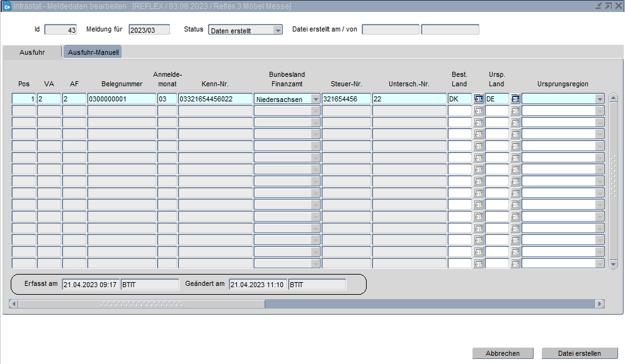Open the Niedersachsen Bundesland dropdown
625x364 pixels.
click(315, 99)
